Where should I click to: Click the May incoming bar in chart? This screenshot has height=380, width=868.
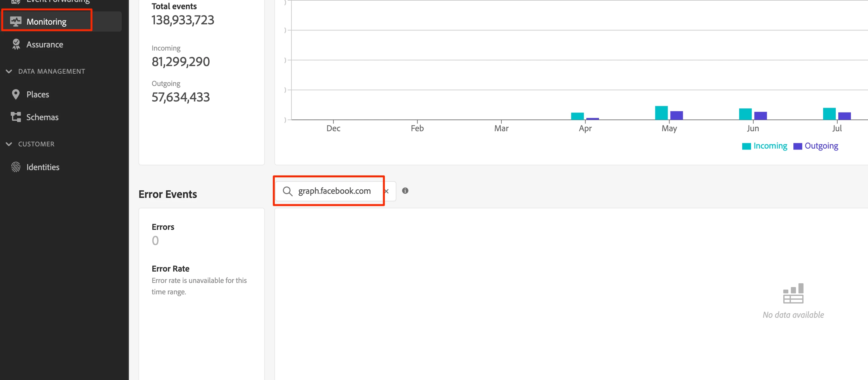[x=661, y=113]
